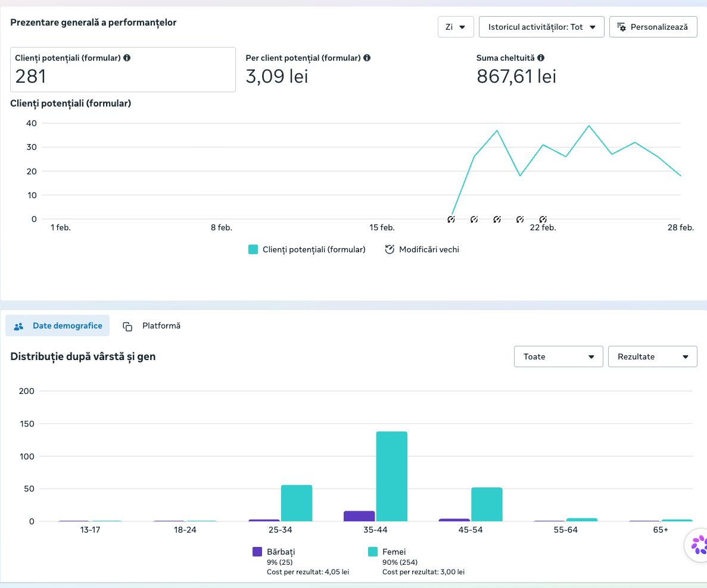Click the teal Femei legend swatch

click(373, 552)
